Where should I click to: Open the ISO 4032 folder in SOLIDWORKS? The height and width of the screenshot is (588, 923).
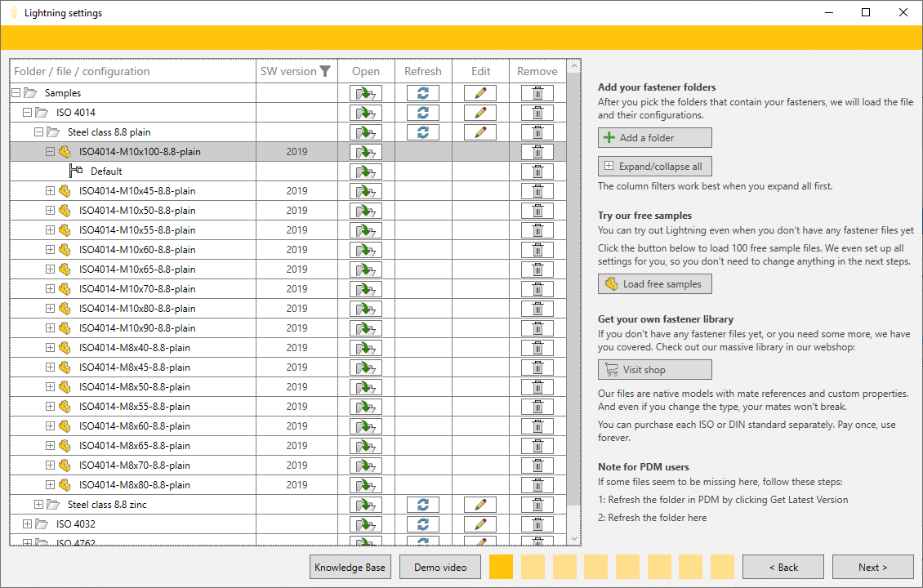pos(366,523)
